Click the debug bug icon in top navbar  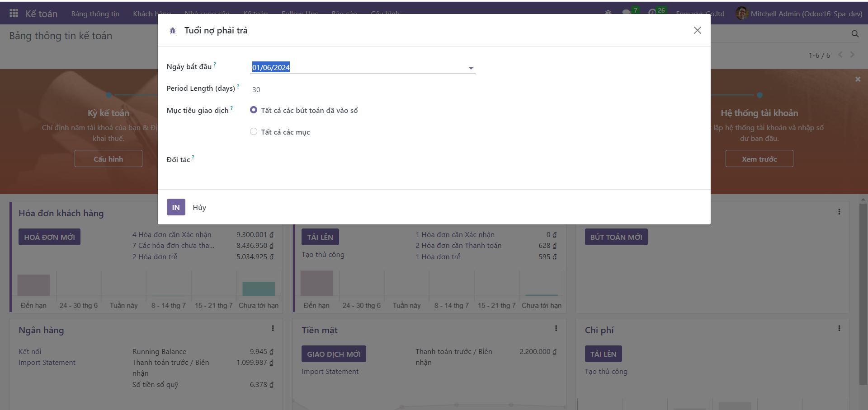click(608, 13)
